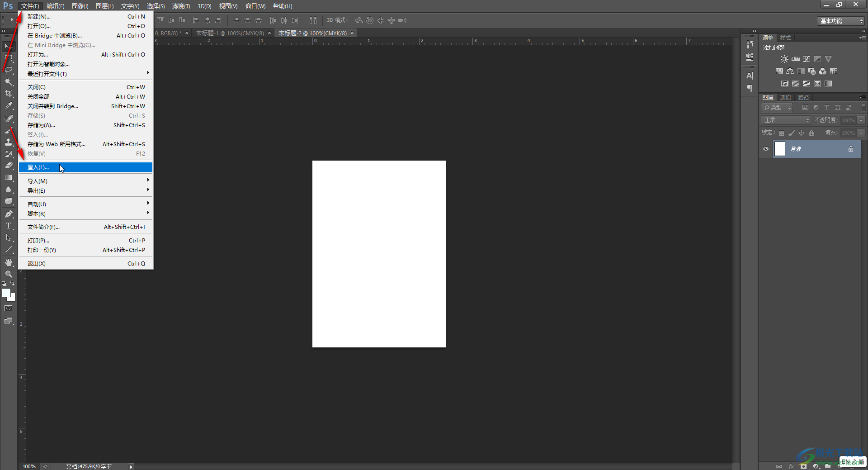Toggle lock transparent pixels
Viewport: 868px width, 470px height.
click(781, 133)
